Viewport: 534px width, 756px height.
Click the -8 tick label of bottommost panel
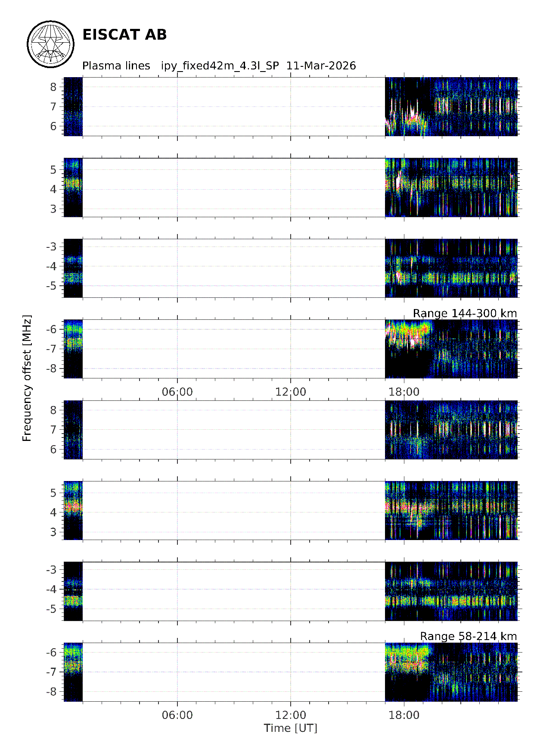pos(51,691)
